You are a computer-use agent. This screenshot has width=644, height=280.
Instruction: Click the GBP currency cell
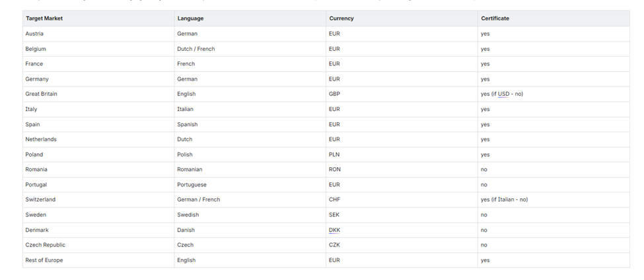pos(334,94)
